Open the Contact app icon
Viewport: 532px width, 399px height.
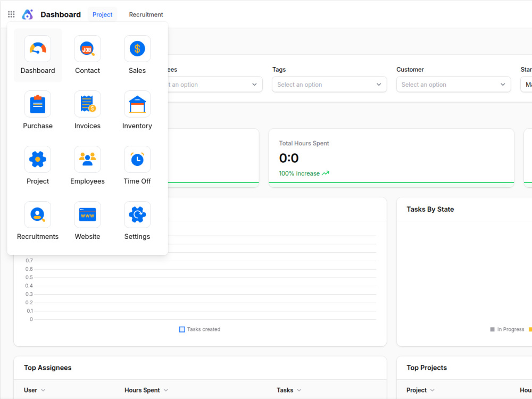tap(88, 48)
